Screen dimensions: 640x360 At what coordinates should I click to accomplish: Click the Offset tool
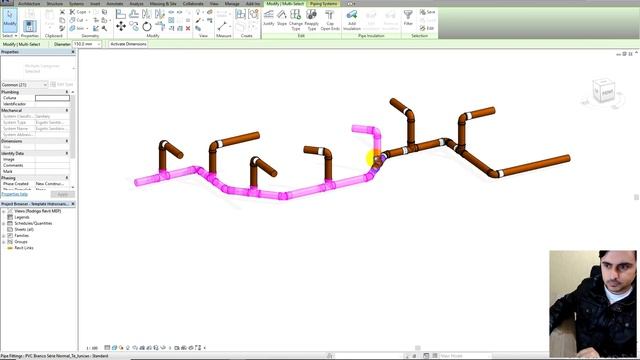(134, 14)
